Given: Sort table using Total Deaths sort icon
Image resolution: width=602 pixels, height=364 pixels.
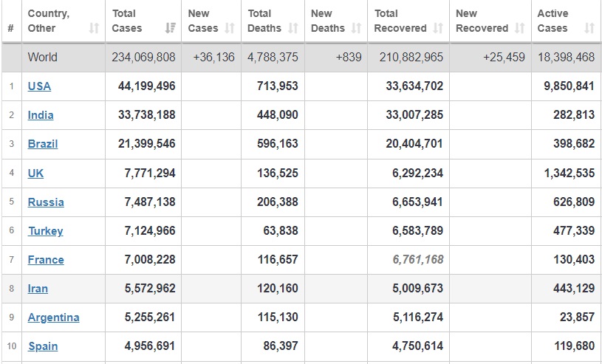Looking at the screenshot, I should point(293,28).
